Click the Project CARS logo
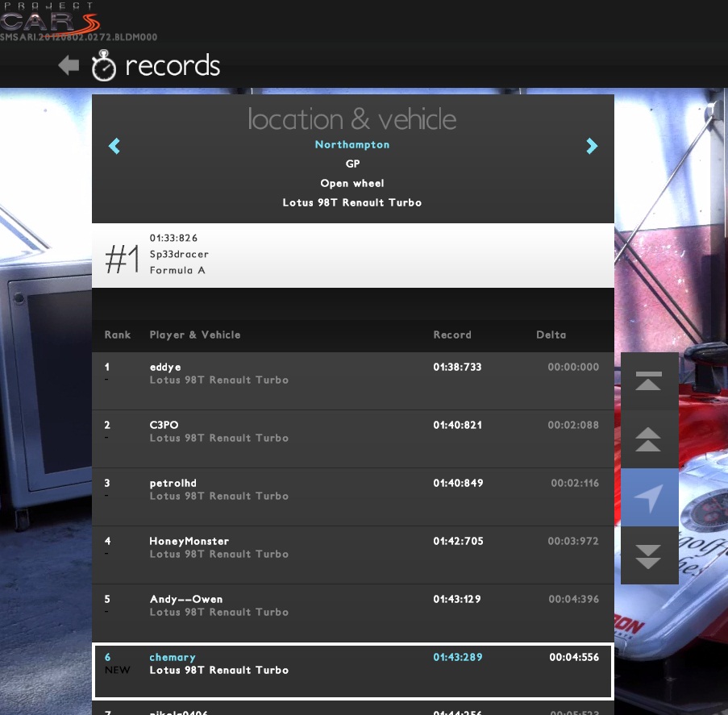 coord(50,20)
